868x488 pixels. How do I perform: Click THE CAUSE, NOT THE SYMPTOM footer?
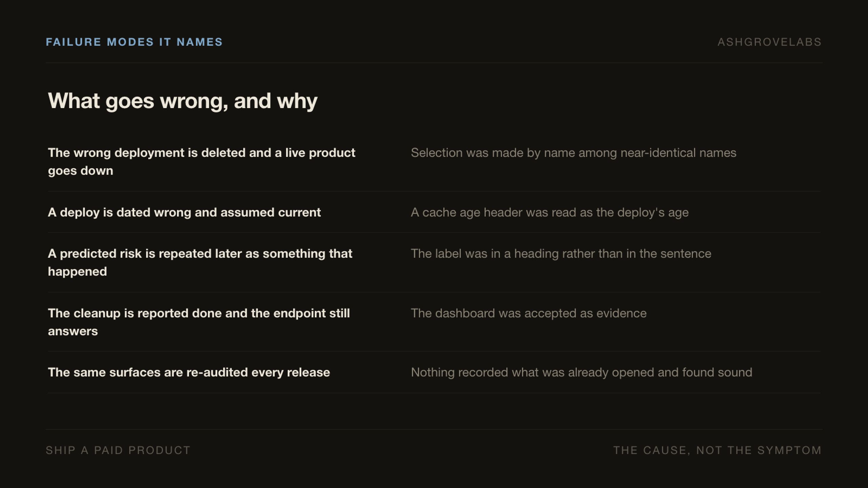(x=717, y=450)
